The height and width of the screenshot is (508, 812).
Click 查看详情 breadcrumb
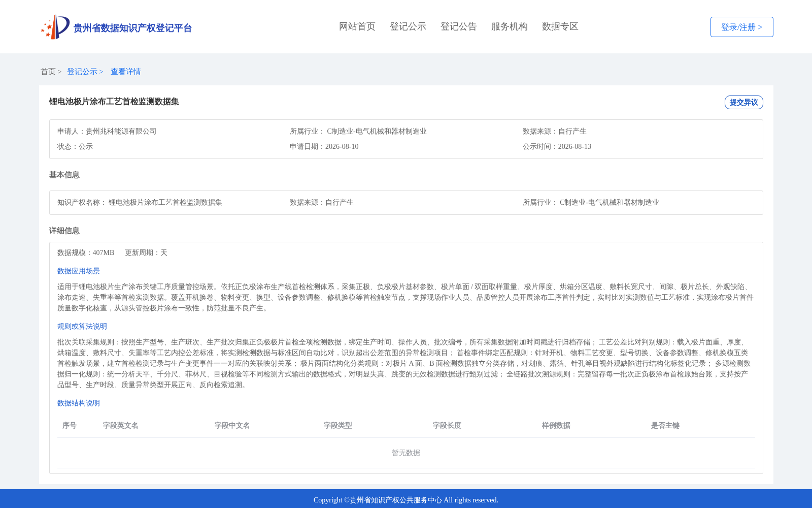126,72
